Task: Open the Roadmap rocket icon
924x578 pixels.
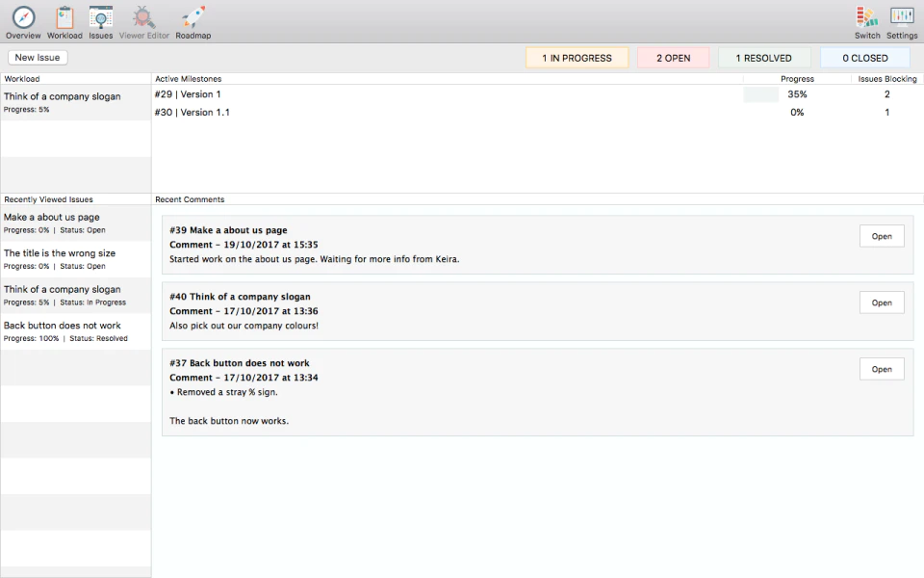Action: tap(193, 17)
